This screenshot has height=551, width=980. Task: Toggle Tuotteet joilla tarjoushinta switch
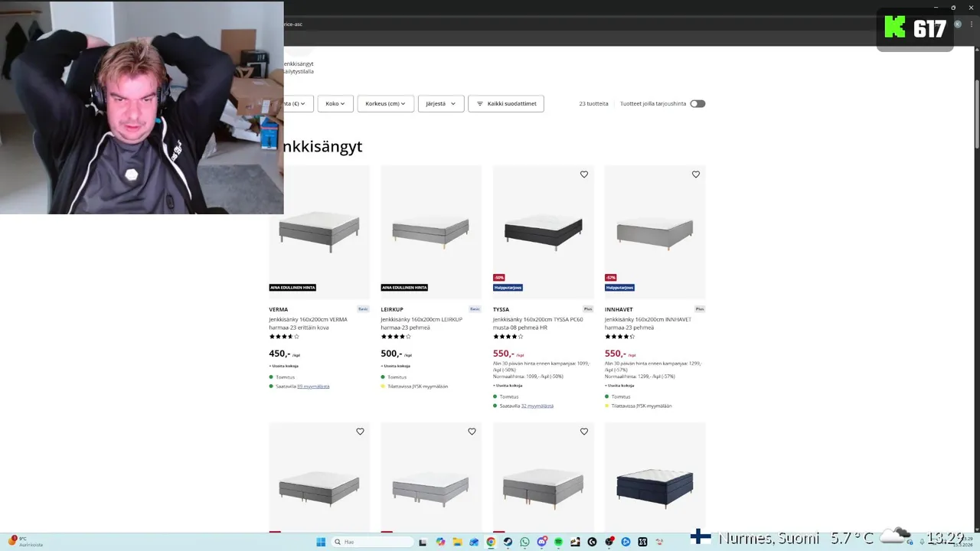click(697, 103)
